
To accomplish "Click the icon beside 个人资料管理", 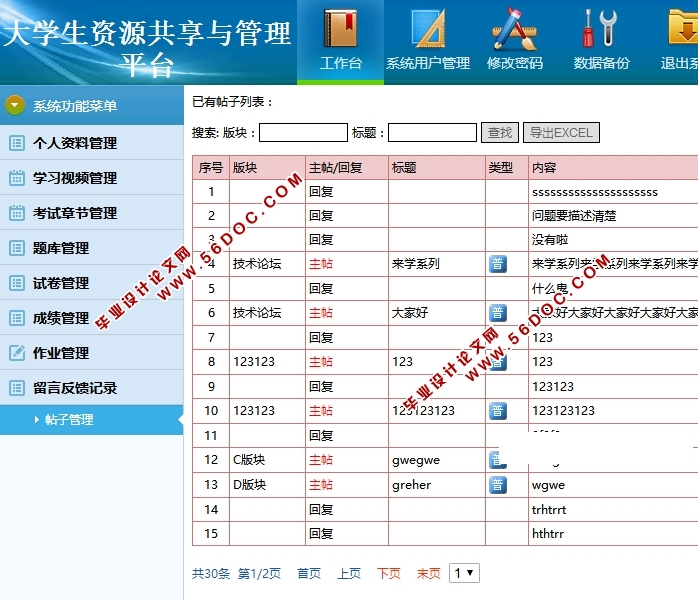I will click(17, 143).
